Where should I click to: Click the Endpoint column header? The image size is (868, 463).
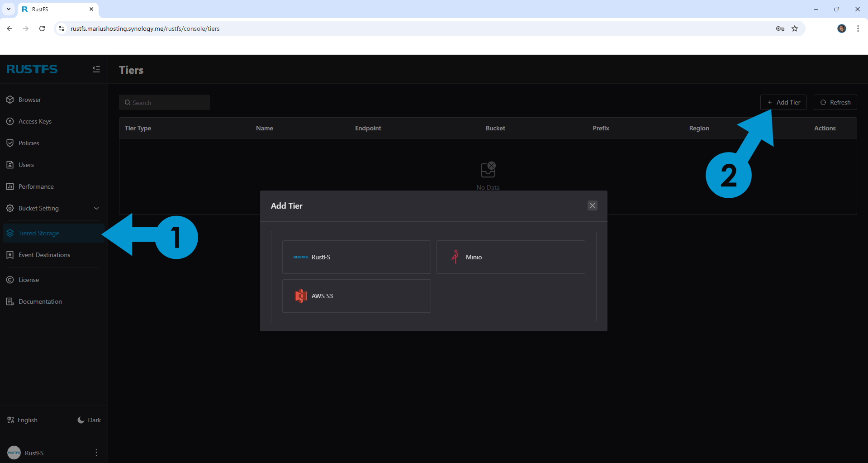[x=368, y=128]
